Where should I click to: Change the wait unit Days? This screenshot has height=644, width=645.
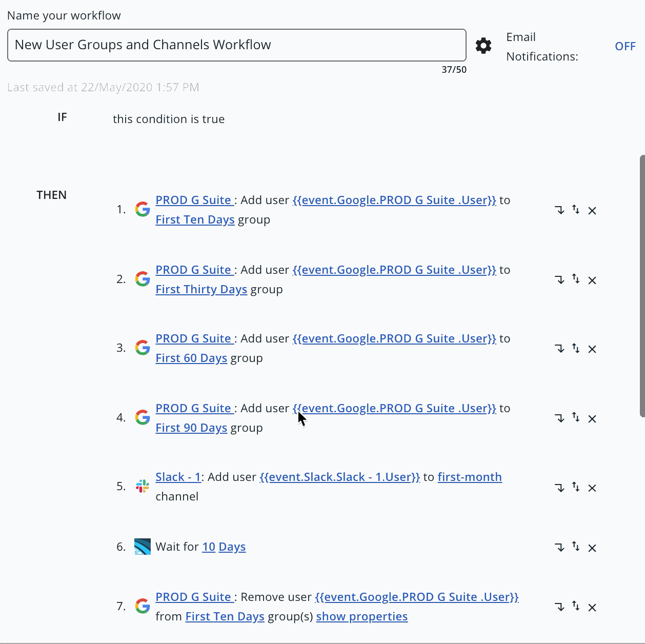click(232, 547)
